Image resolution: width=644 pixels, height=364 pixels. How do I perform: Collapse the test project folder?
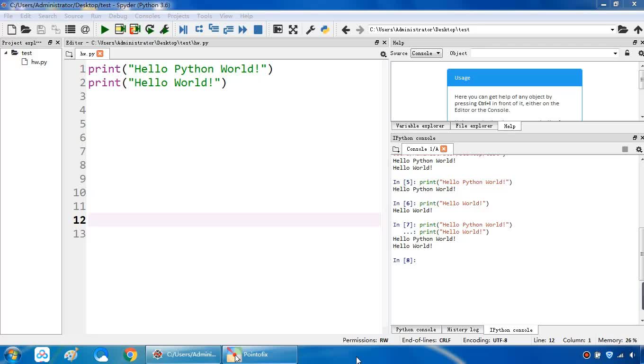6,53
